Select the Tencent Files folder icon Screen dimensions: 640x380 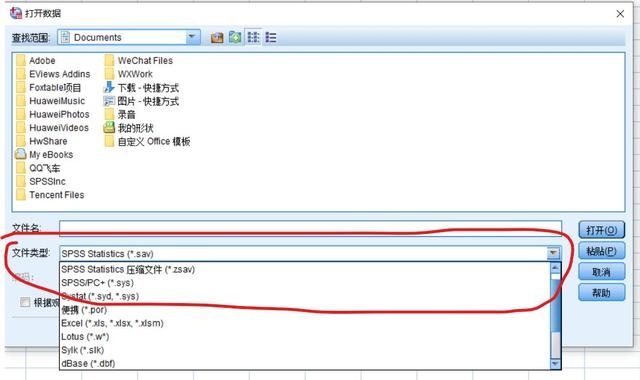coord(21,195)
